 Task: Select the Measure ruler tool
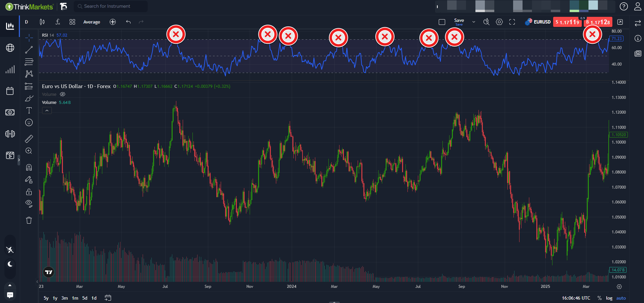pos(29,139)
